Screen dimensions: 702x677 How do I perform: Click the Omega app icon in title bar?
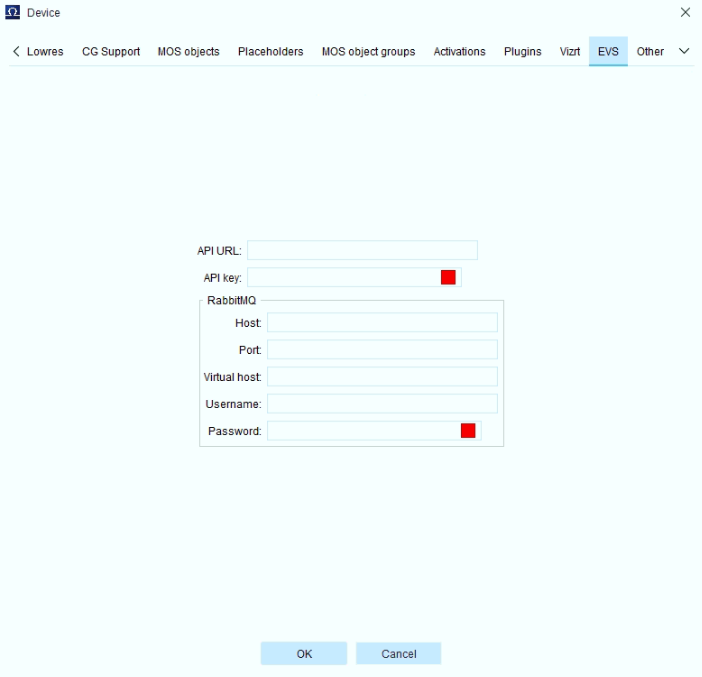(13, 12)
